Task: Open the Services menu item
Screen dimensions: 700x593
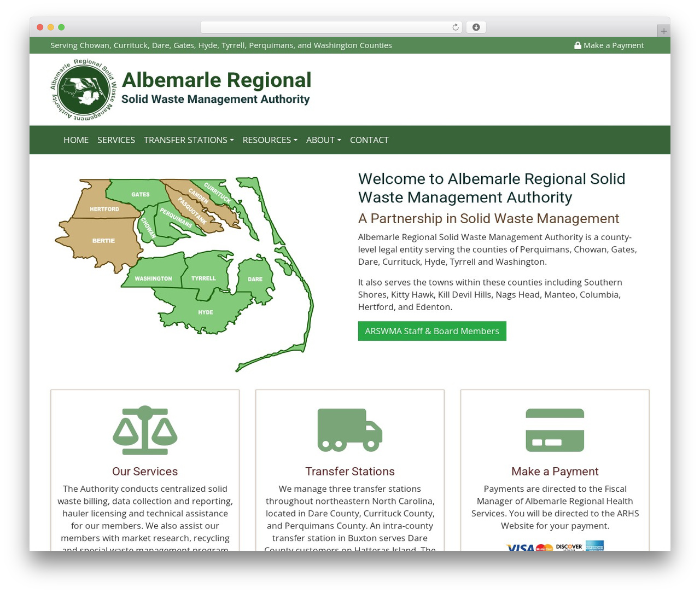Action: 116,140
